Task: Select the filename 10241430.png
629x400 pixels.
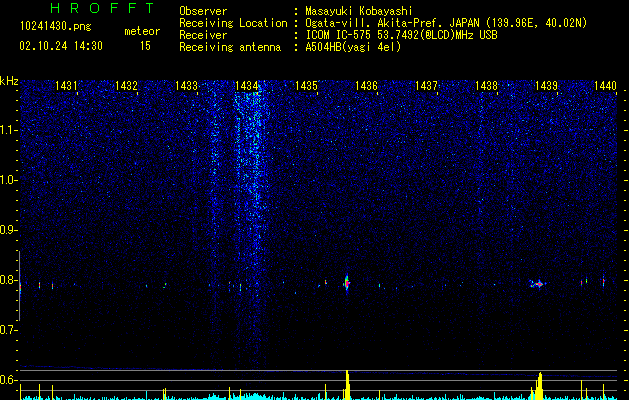Action: [56, 27]
